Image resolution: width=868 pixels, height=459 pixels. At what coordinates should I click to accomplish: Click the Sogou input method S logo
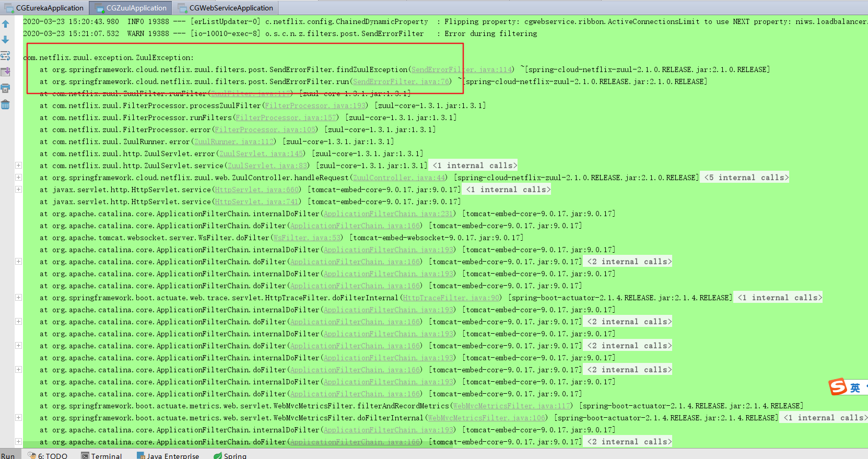[x=837, y=387]
